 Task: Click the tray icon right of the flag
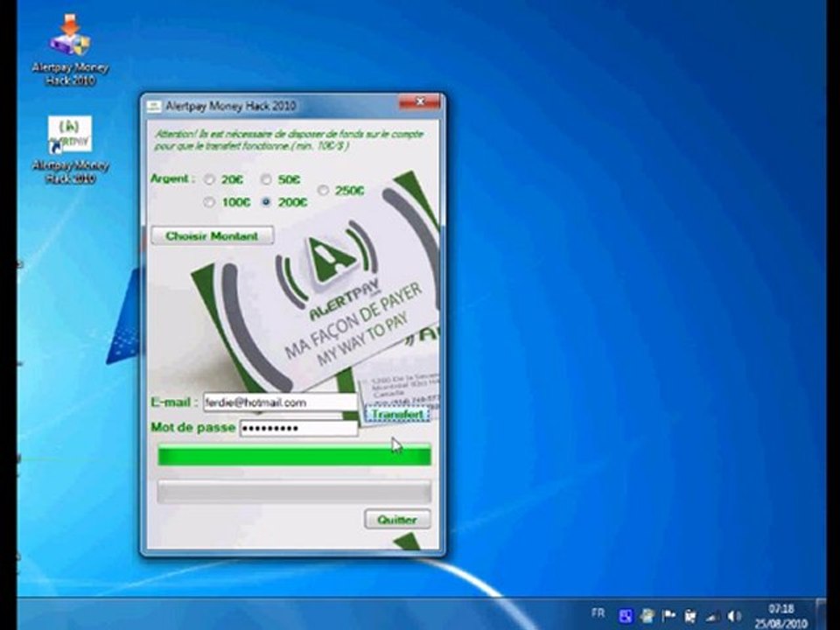pyautogui.click(x=690, y=616)
